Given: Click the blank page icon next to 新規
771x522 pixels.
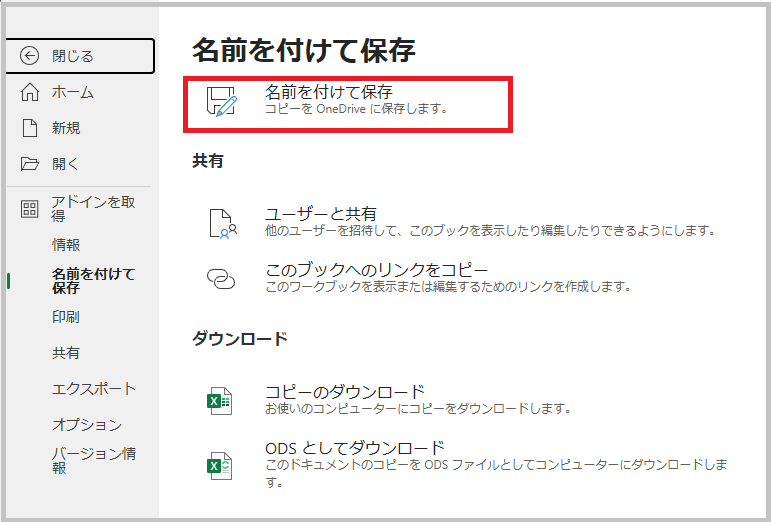Looking at the screenshot, I should (30, 128).
